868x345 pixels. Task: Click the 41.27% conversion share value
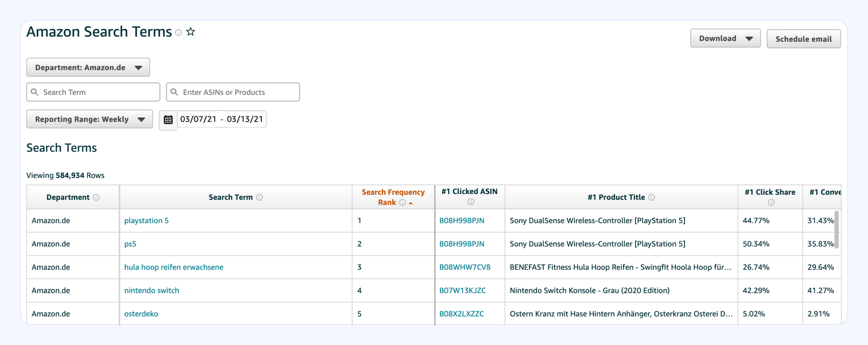tap(820, 290)
